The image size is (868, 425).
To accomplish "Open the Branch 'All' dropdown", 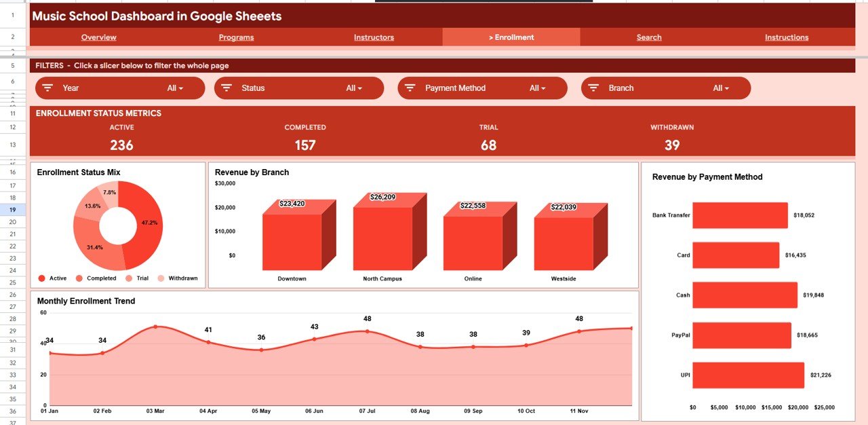I will pos(721,88).
